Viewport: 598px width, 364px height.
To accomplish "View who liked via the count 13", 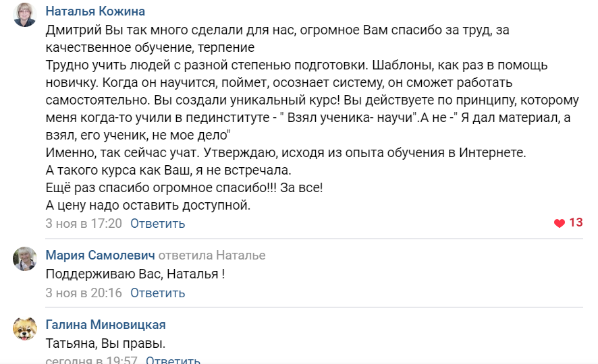I will 576,222.
